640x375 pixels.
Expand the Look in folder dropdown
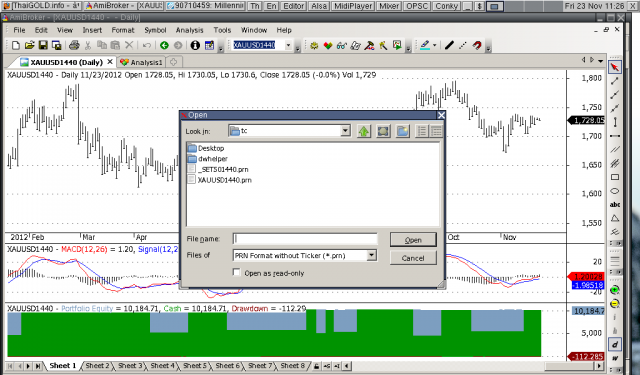point(345,131)
